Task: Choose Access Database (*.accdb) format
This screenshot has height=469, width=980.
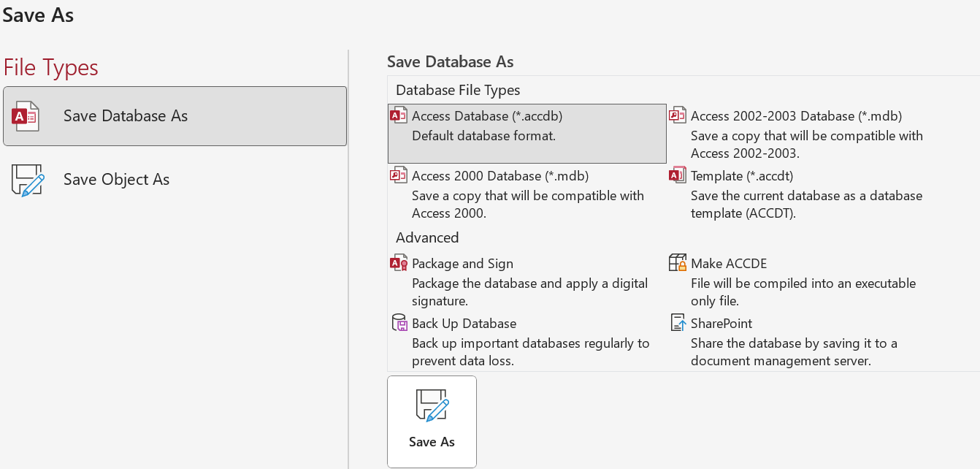Action: 487,116
